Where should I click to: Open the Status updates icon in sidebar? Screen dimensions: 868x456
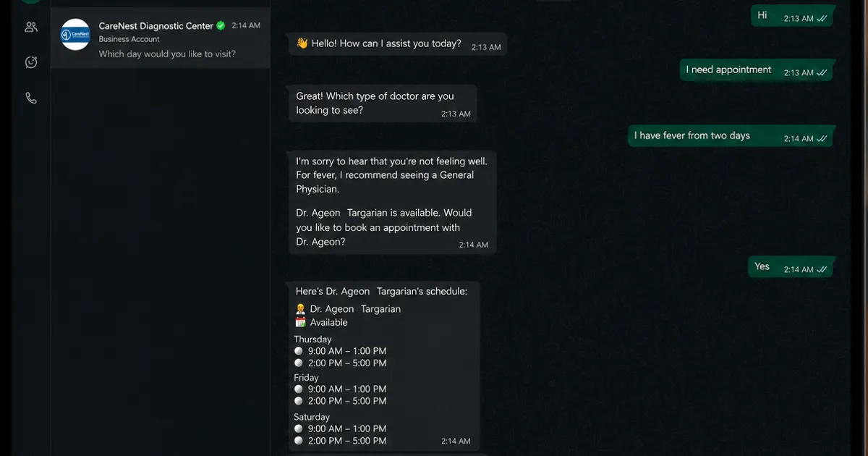pyautogui.click(x=31, y=63)
